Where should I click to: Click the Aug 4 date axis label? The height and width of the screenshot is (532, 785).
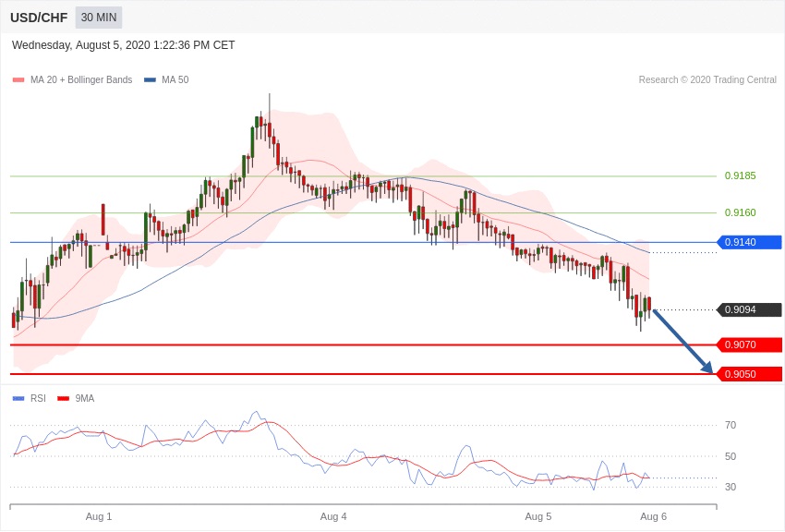click(333, 516)
